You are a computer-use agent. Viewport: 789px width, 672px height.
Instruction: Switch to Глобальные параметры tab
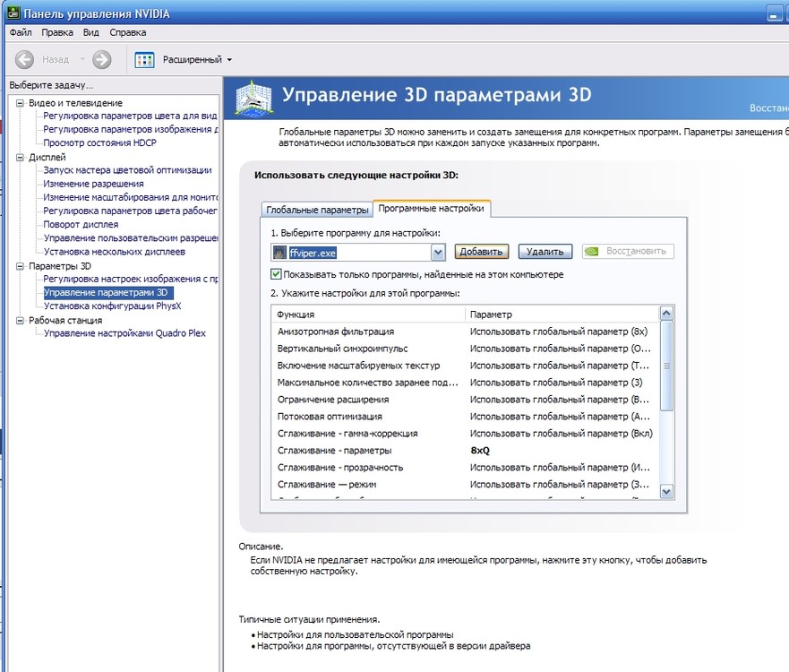coord(317,210)
